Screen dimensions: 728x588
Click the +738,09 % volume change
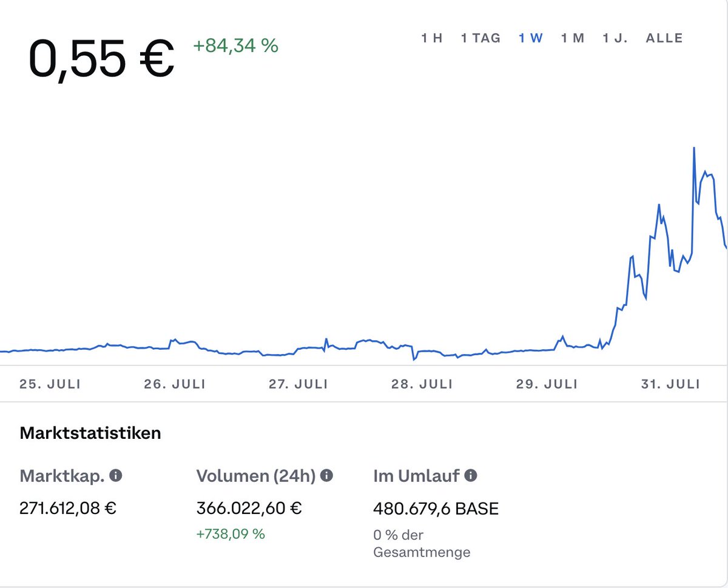pos(231,534)
